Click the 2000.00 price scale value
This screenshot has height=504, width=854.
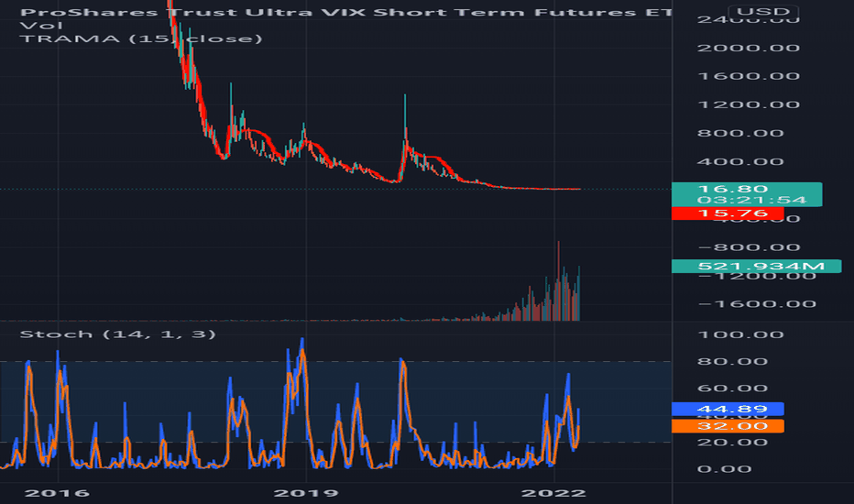pos(749,48)
